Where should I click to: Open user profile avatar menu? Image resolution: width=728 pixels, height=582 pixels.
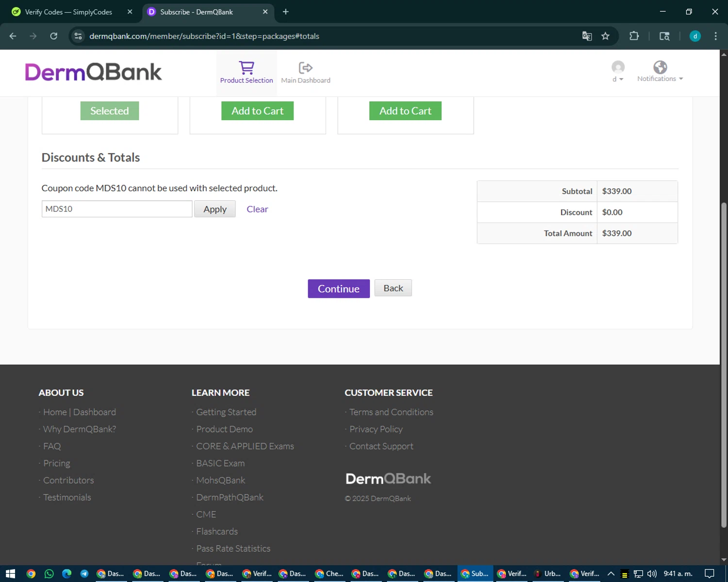tap(618, 71)
